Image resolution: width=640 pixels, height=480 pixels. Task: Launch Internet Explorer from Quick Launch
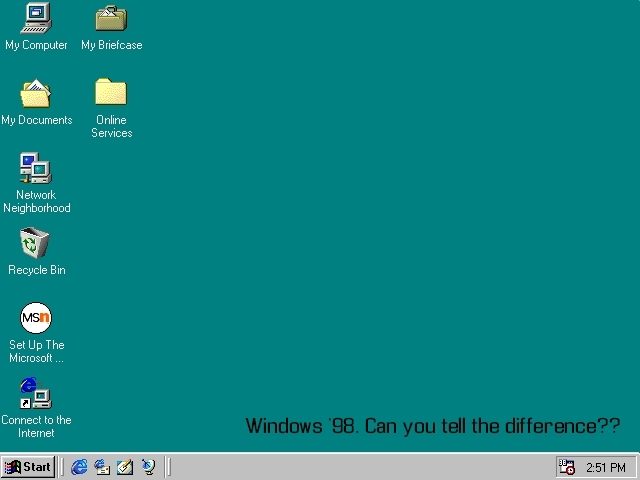coord(79,467)
